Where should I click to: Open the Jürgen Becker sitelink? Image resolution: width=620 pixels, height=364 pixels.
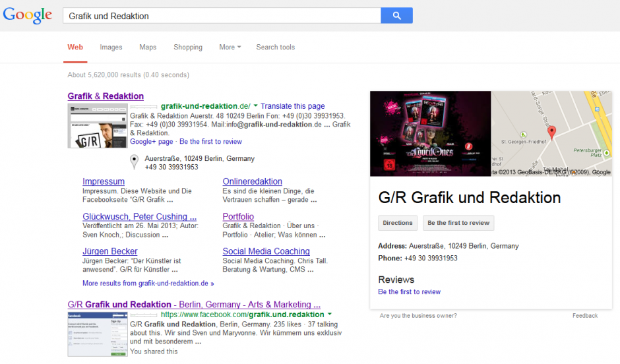pyautogui.click(x=110, y=251)
